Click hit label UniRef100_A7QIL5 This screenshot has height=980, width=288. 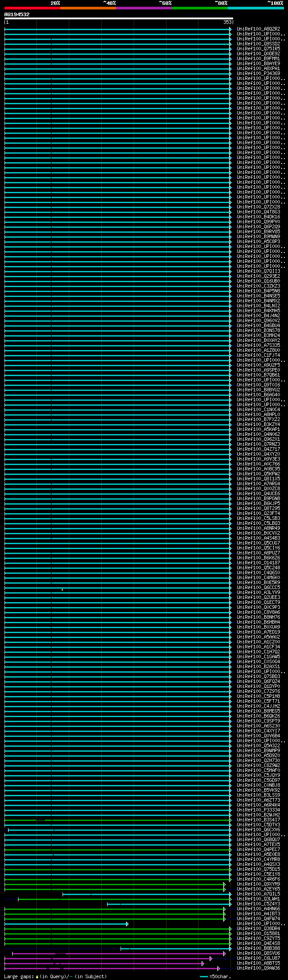(258, 894)
